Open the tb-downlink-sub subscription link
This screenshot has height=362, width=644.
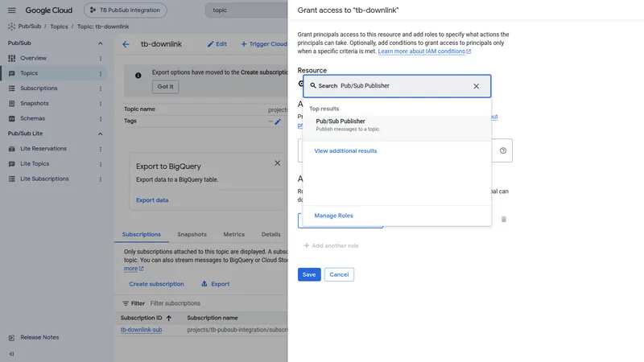click(142, 330)
